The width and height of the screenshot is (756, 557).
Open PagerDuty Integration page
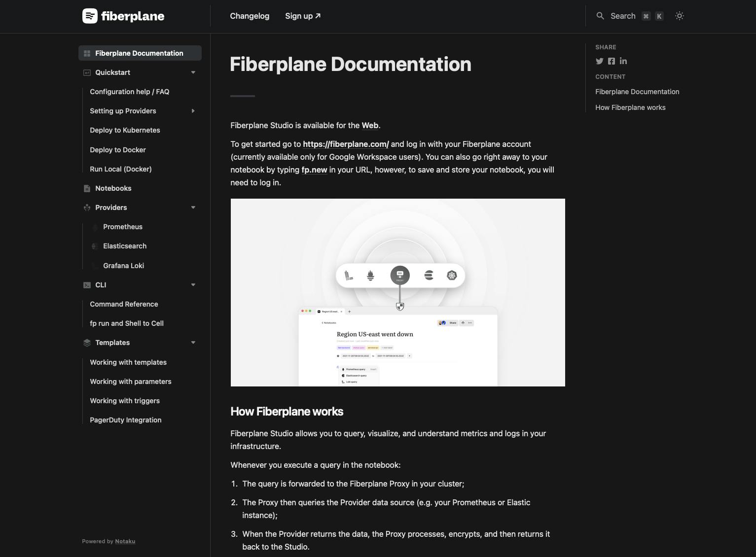[126, 420]
